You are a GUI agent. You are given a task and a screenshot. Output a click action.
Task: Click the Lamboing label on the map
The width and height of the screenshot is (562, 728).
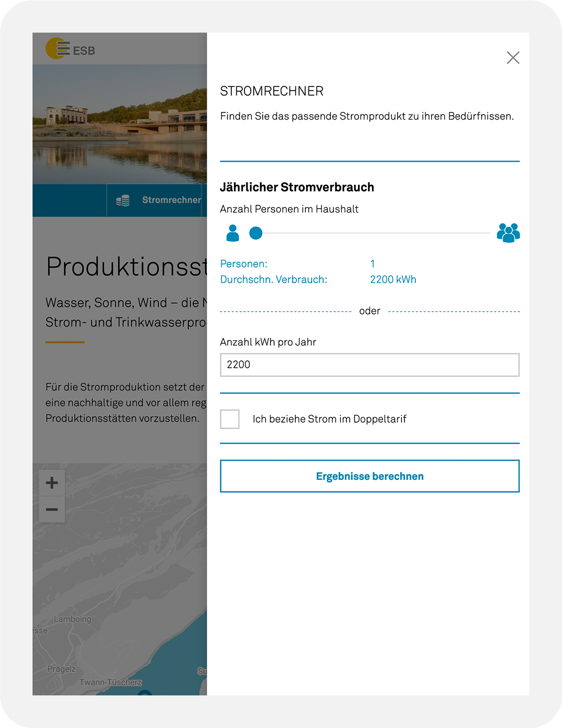(x=72, y=619)
